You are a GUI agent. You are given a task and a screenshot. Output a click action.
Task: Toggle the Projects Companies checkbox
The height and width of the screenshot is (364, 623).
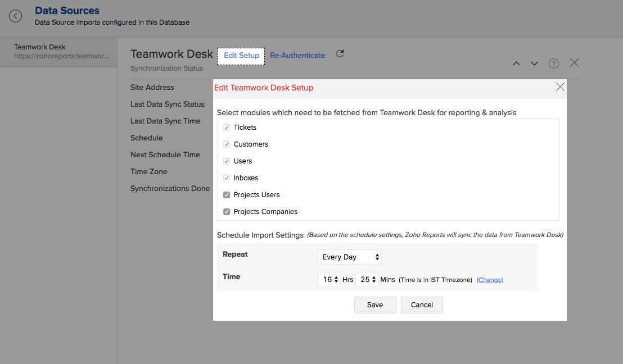point(227,212)
